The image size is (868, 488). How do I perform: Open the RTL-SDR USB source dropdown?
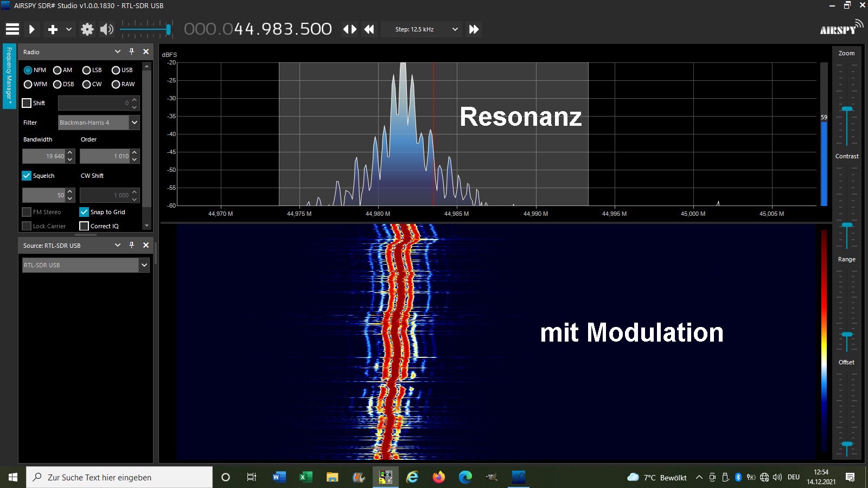[86, 265]
